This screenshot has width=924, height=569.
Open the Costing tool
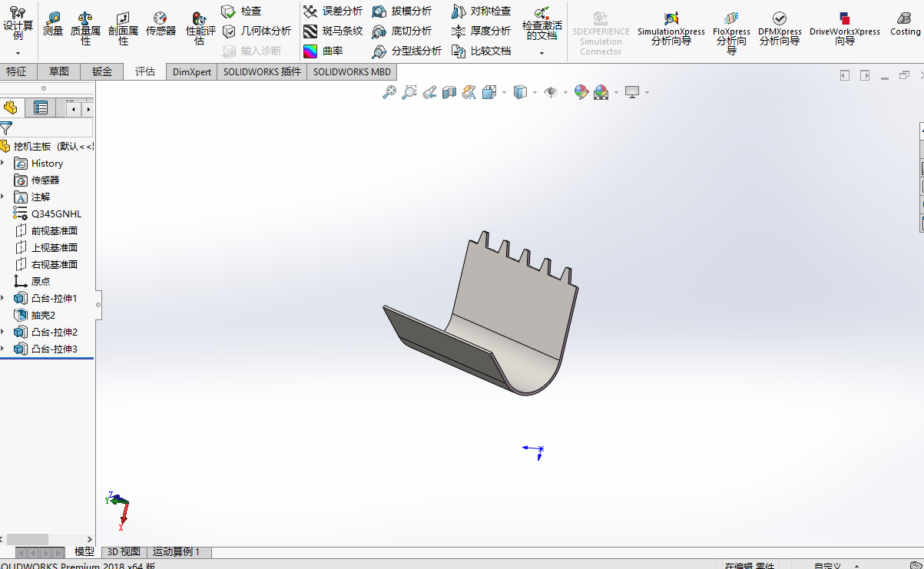point(905,24)
